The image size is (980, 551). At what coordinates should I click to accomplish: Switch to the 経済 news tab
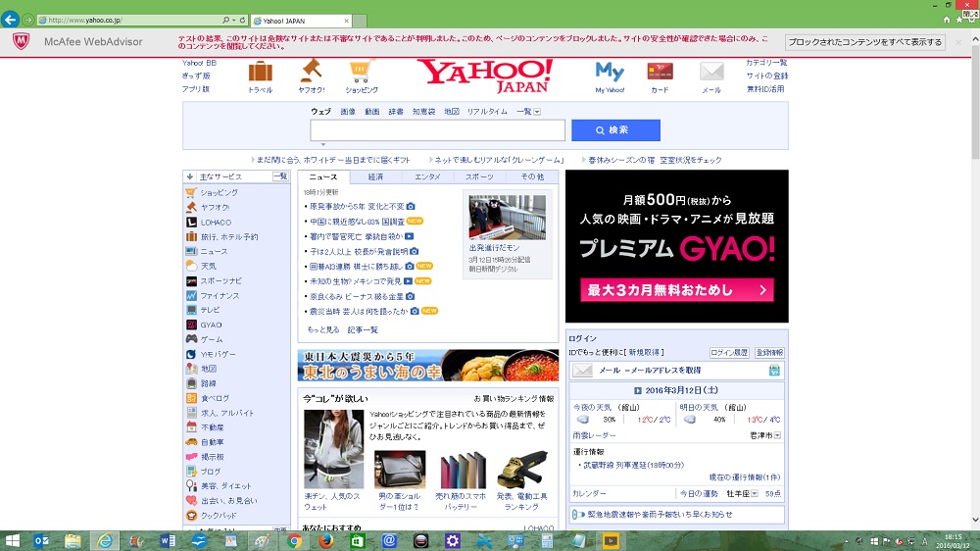tap(375, 176)
